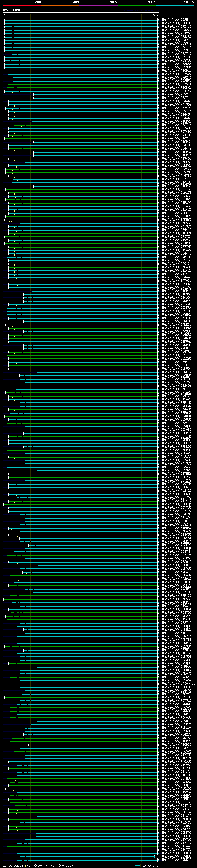The width and height of the screenshot is (197, 868).
Task: Select hit label UniRef100_B8LPT5
Action: (176, 433)
